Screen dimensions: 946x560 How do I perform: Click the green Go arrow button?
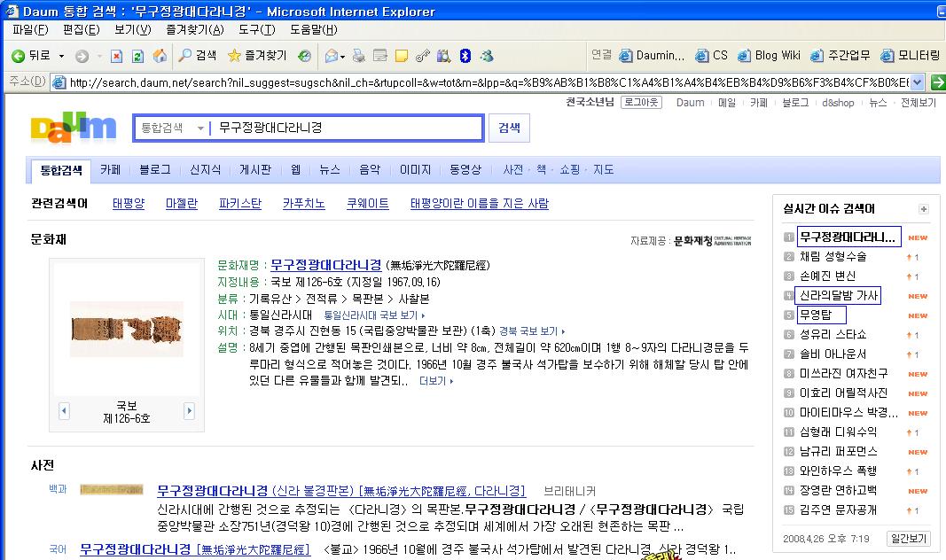click(x=938, y=82)
